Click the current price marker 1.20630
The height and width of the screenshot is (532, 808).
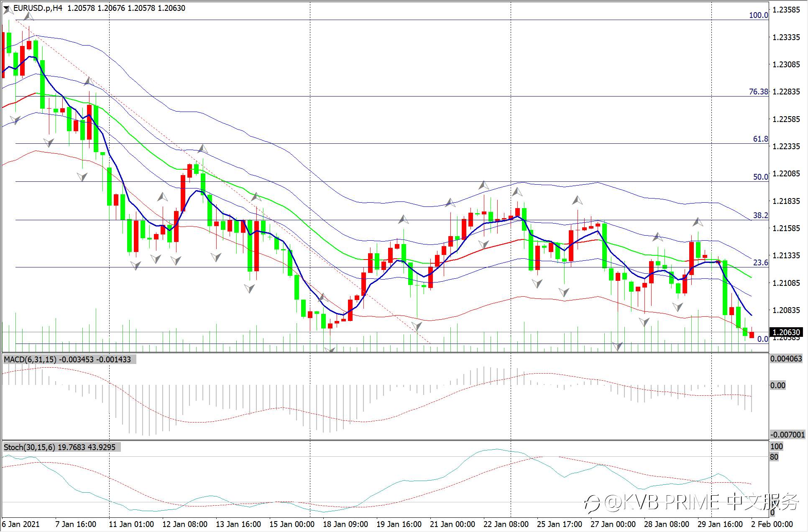pos(786,333)
